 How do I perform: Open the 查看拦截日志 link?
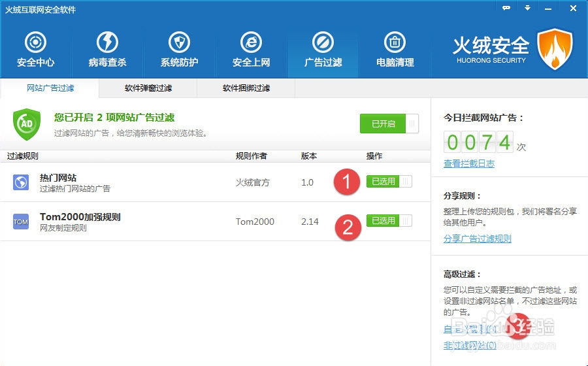[469, 163]
